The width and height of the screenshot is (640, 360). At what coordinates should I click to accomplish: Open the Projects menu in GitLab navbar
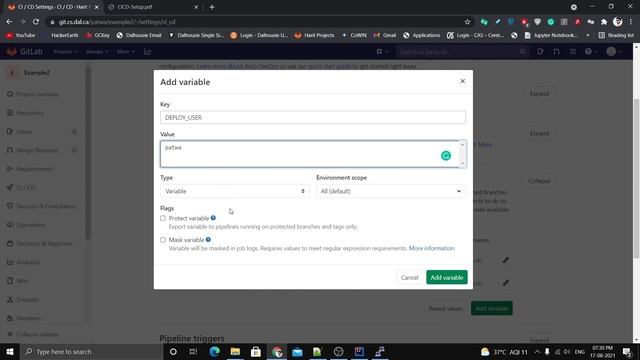(x=65, y=52)
